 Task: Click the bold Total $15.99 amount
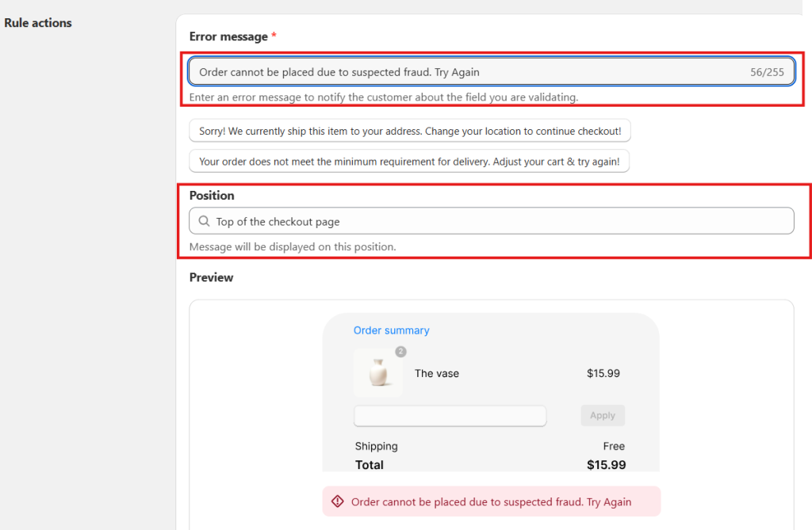tap(607, 465)
